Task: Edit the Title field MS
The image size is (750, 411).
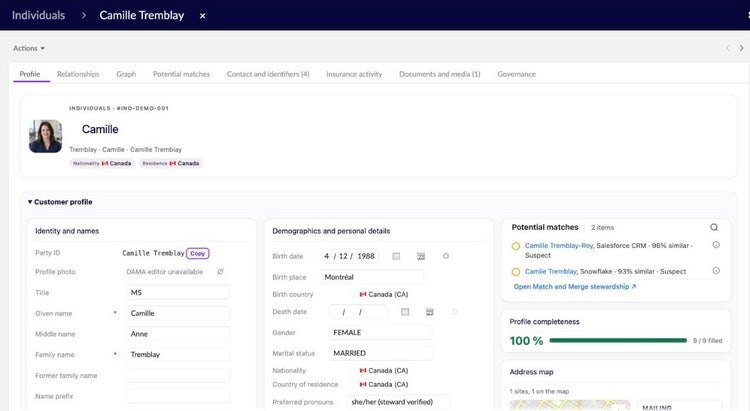Action: (178, 292)
